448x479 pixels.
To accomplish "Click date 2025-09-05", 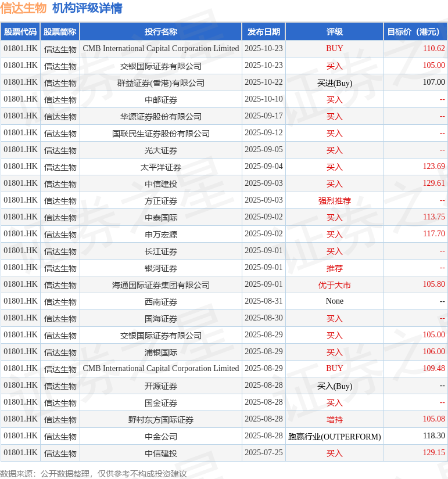I will point(264,149).
